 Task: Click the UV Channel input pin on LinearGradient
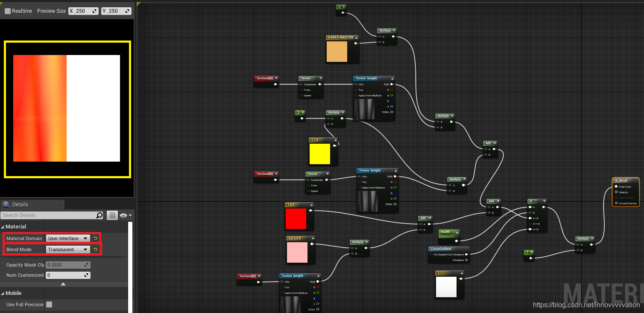click(x=431, y=254)
